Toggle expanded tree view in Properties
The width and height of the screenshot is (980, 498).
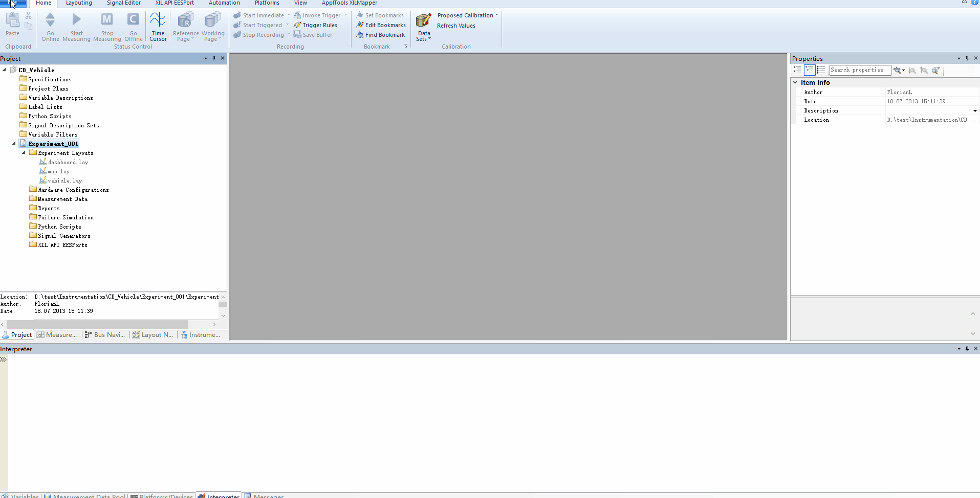click(809, 70)
